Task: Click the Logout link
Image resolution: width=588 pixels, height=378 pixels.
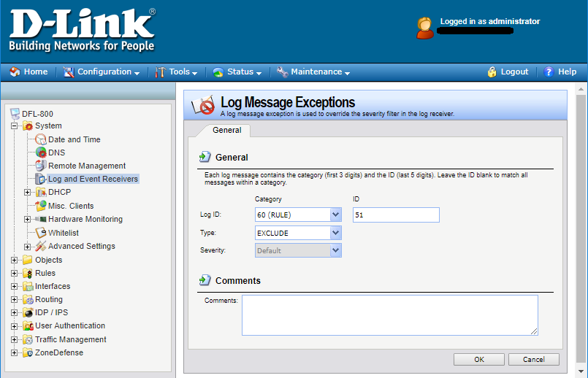Action: [508, 72]
